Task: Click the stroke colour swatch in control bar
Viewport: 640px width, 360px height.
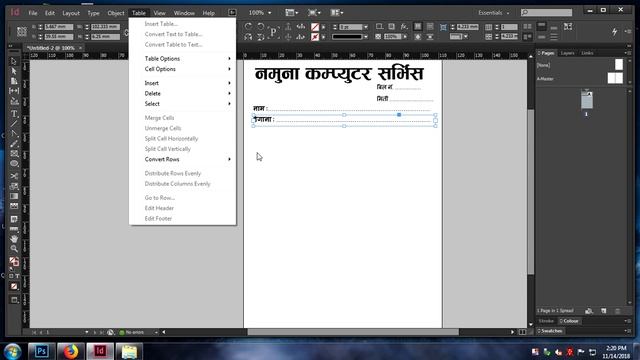Action: coord(315,37)
